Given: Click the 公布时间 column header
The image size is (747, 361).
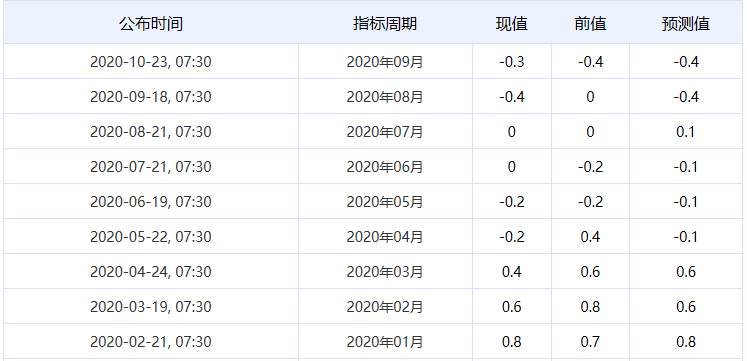Looking at the screenshot, I should tap(151, 24).
